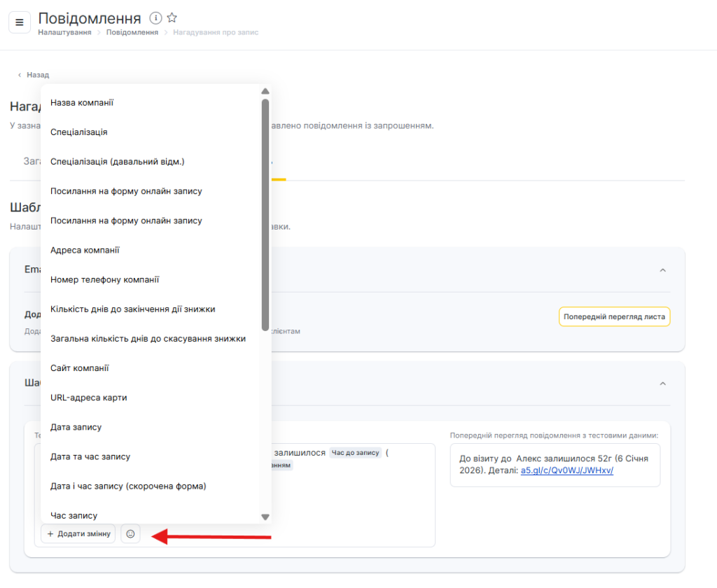Choose Адреса компанії from the list

point(85,250)
